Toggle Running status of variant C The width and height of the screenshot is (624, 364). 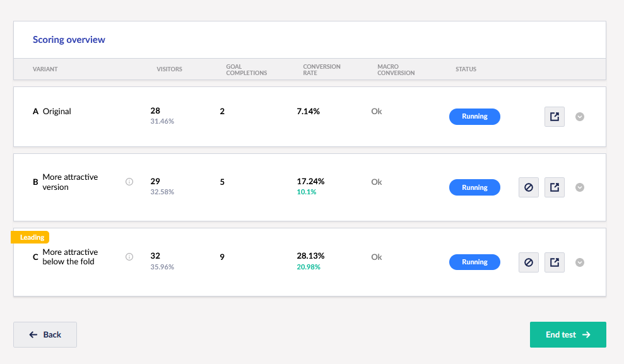[x=474, y=262]
